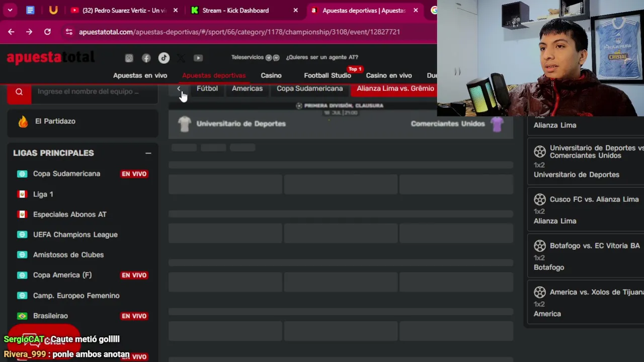
Task: Click the breadcrumb back chevron
Action: click(179, 88)
